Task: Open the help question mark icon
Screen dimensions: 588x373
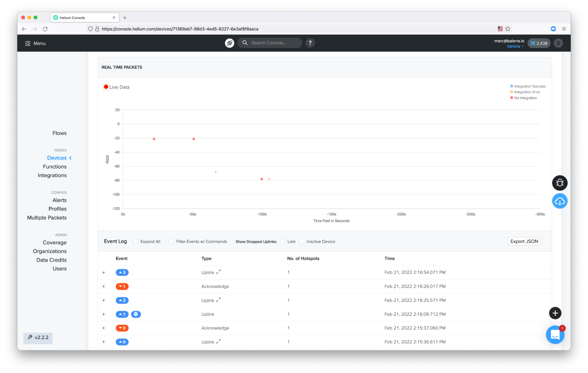Action: (310, 43)
